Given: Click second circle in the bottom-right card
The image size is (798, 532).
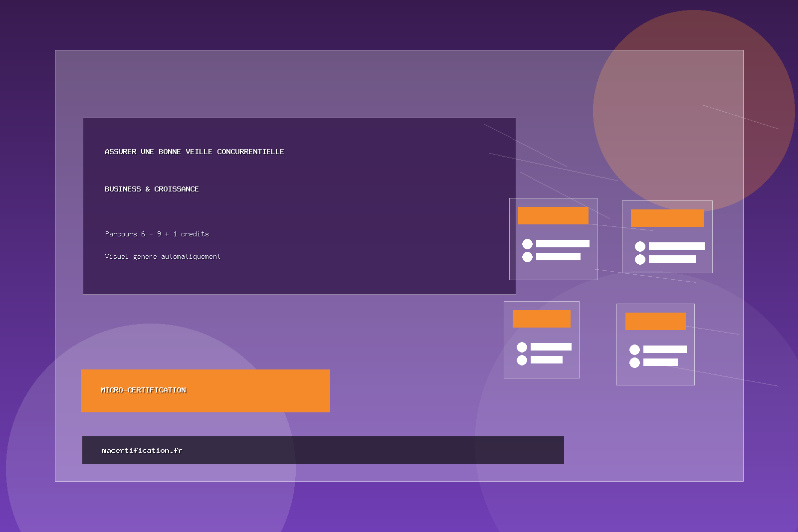Looking at the screenshot, I should (x=634, y=362).
